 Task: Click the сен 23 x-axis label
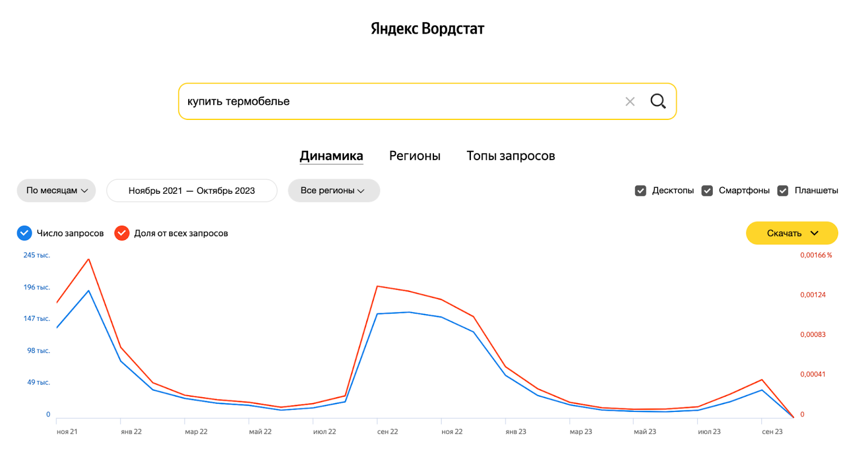pos(772,431)
